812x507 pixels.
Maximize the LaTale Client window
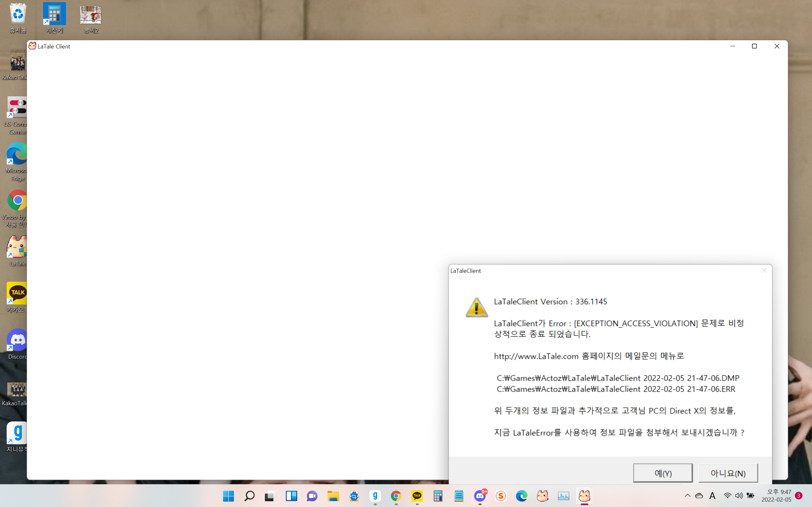click(x=754, y=46)
